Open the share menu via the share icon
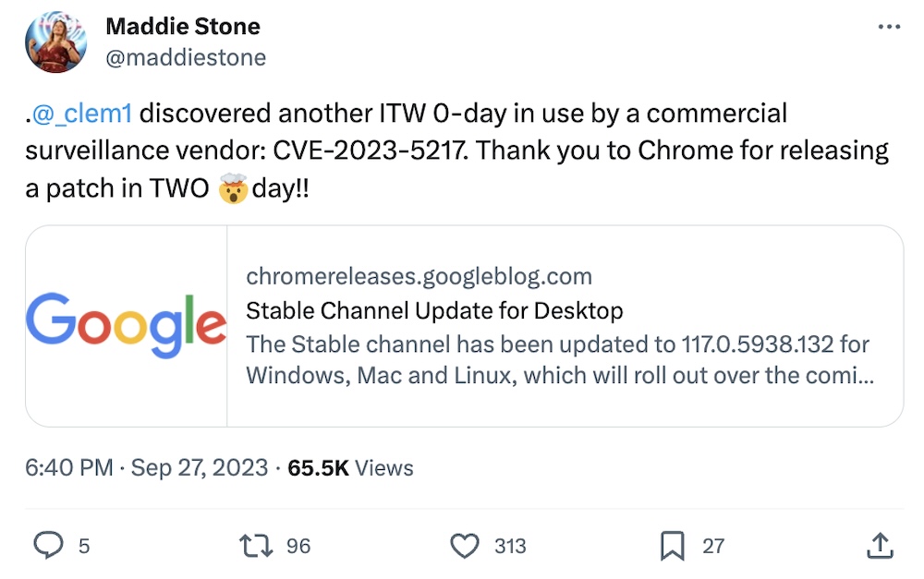Image resolution: width=924 pixels, height=579 pixels. click(x=880, y=545)
